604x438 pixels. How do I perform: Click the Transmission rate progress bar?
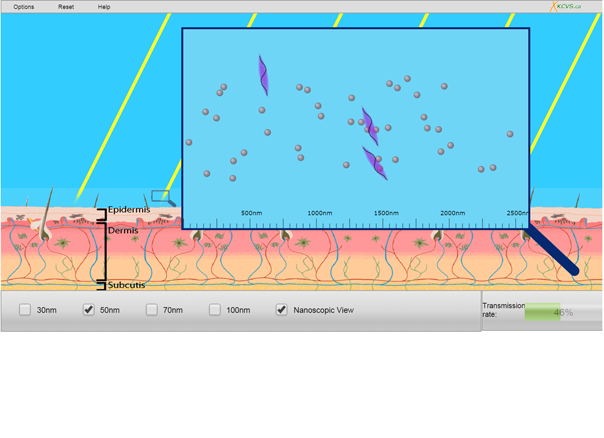557,313
